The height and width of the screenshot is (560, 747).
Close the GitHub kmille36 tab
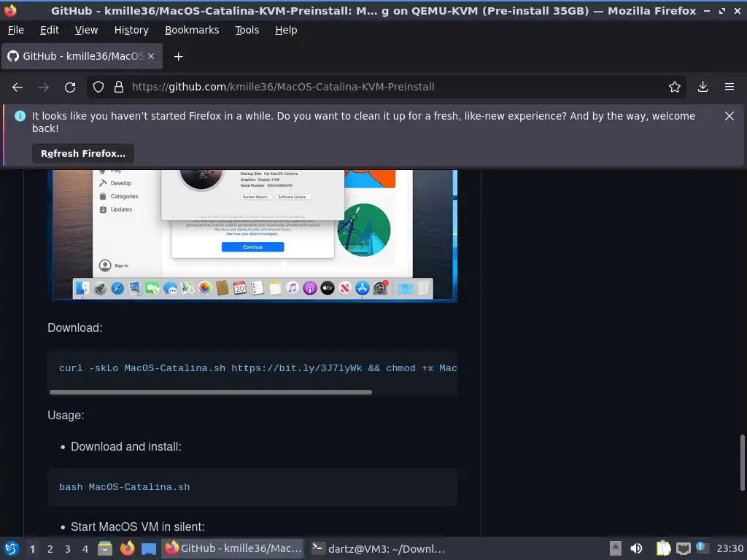151,56
